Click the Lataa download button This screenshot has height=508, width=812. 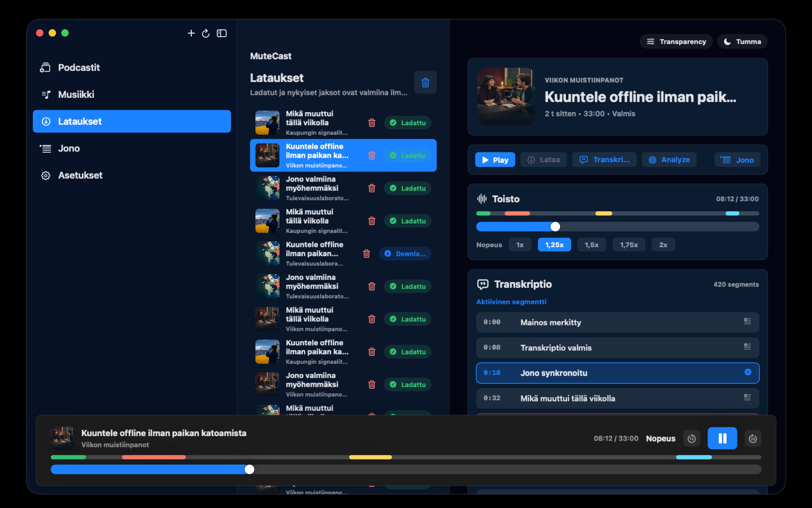coord(544,159)
